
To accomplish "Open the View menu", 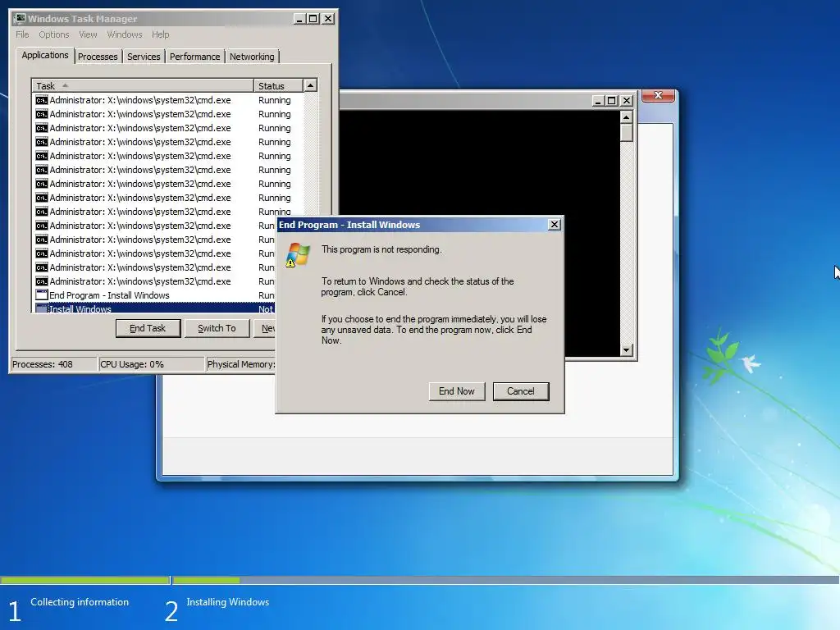I will coord(88,34).
